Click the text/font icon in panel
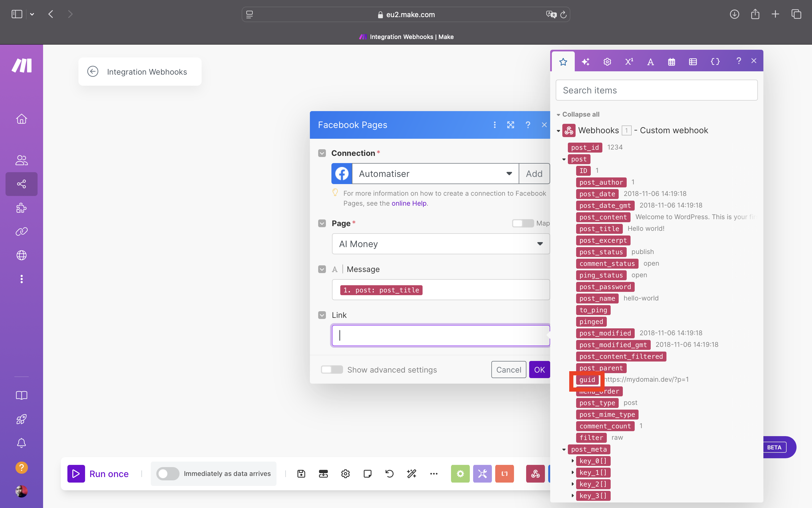The image size is (812, 508). click(650, 61)
